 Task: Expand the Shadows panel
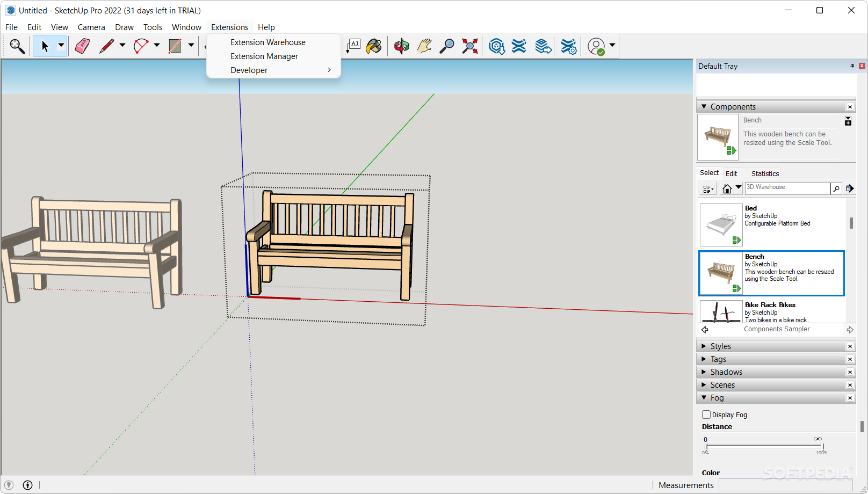coord(704,372)
